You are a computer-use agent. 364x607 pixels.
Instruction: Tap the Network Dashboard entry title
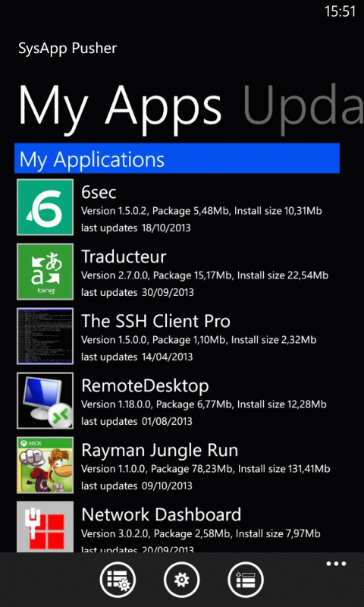pyautogui.click(x=162, y=514)
